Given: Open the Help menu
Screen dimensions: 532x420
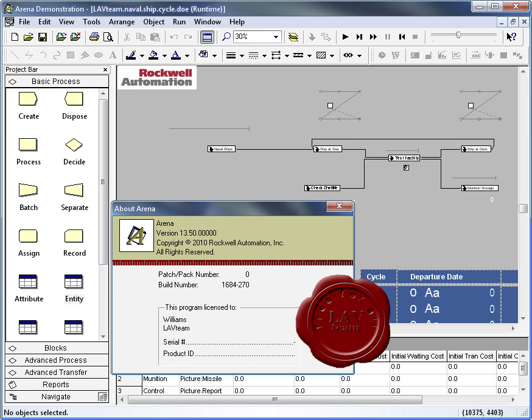Looking at the screenshot, I should 237,22.
